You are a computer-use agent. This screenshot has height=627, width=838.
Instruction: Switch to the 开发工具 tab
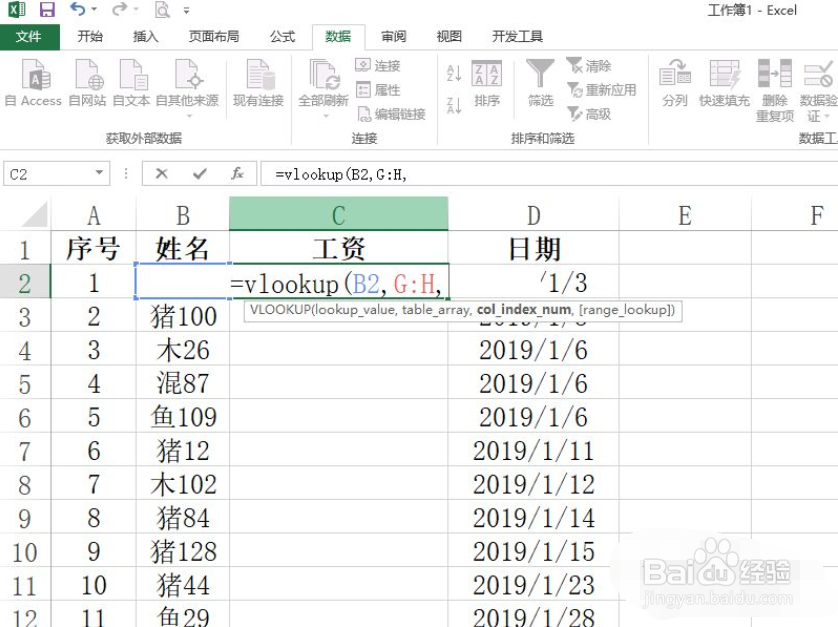(517, 36)
